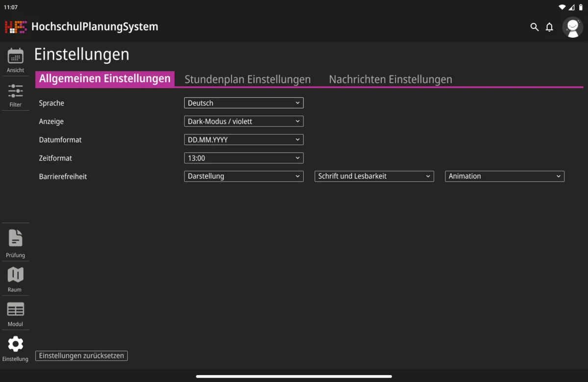Click the search magnifier icon
Image resolution: width=588 pixels, height=382 pixels.
pos(534,27)
